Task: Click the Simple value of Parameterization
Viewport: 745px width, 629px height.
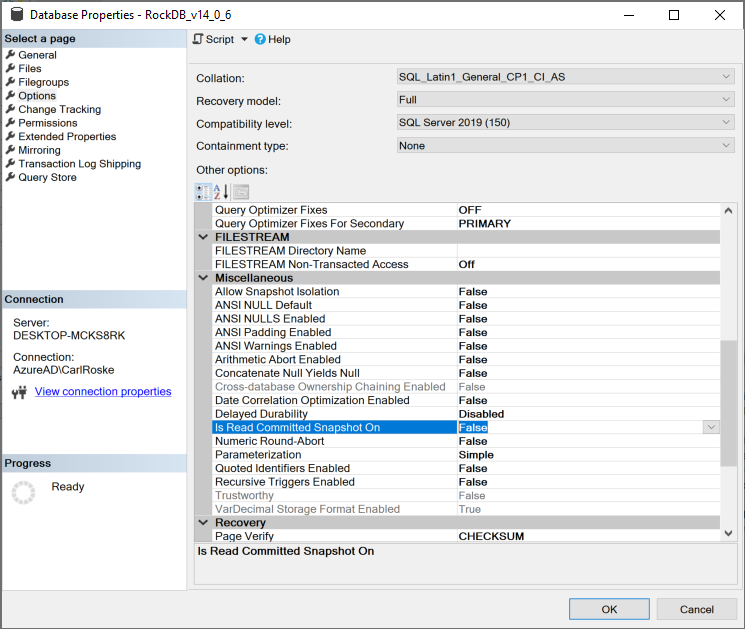Action: point(476,455)
